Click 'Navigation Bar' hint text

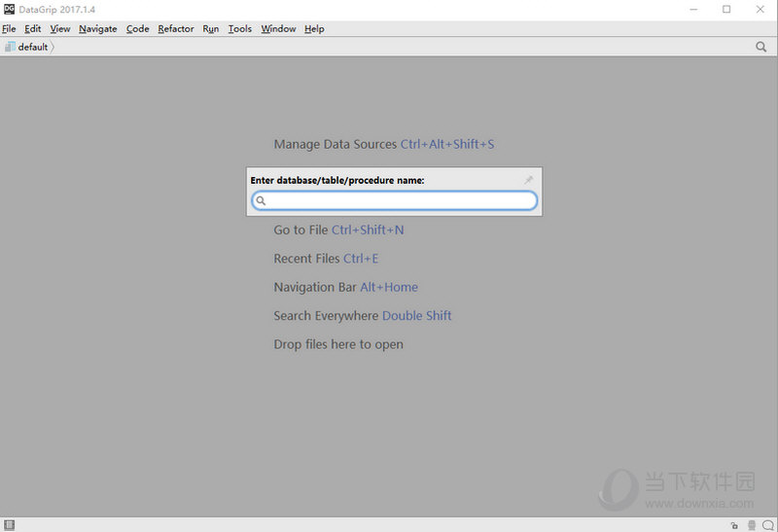[x=315, y=287]
